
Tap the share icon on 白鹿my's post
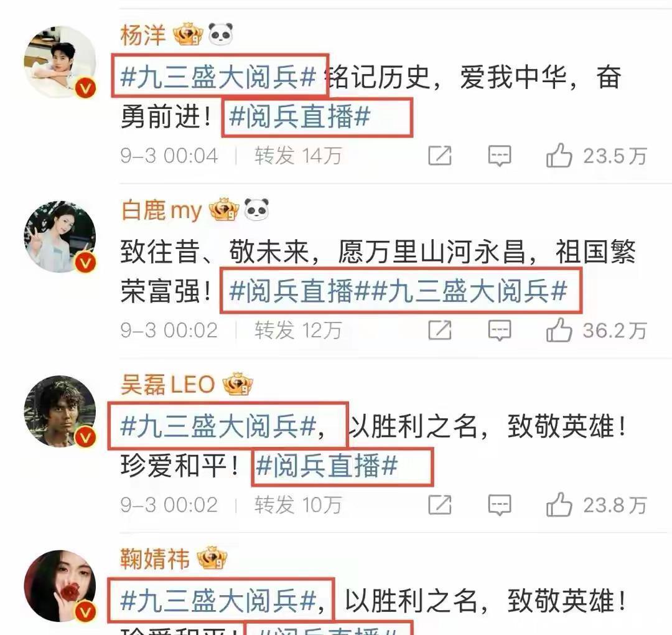440,330
